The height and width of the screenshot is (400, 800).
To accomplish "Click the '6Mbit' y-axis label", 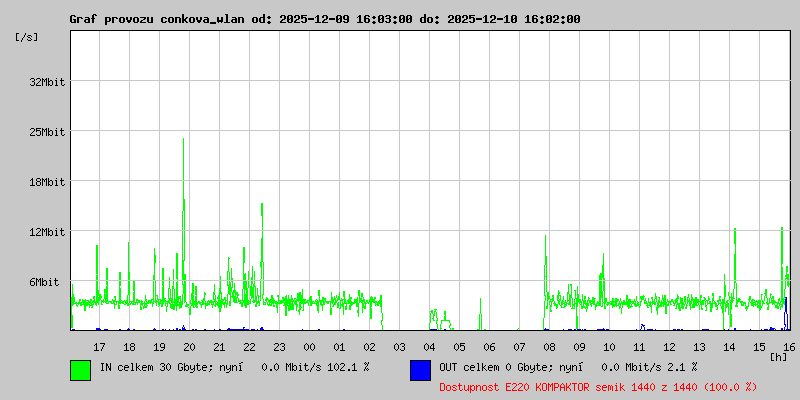I will click(44, 282).
